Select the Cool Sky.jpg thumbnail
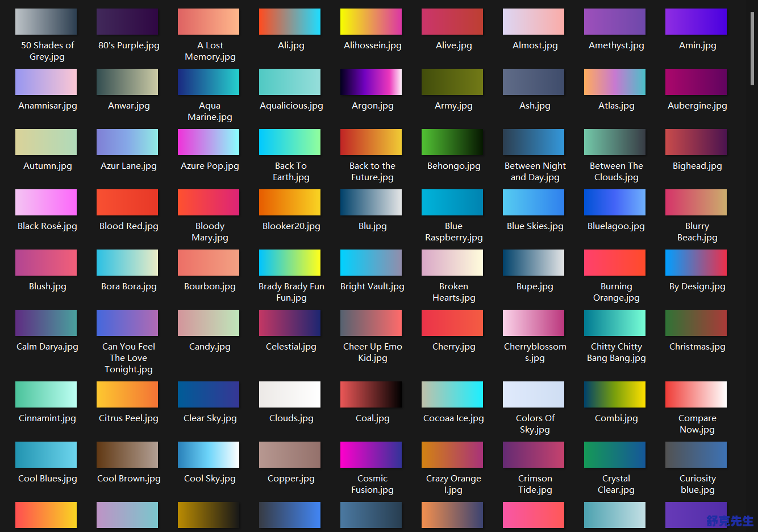This screenshot has width=758, height=532. coord(209,455)
